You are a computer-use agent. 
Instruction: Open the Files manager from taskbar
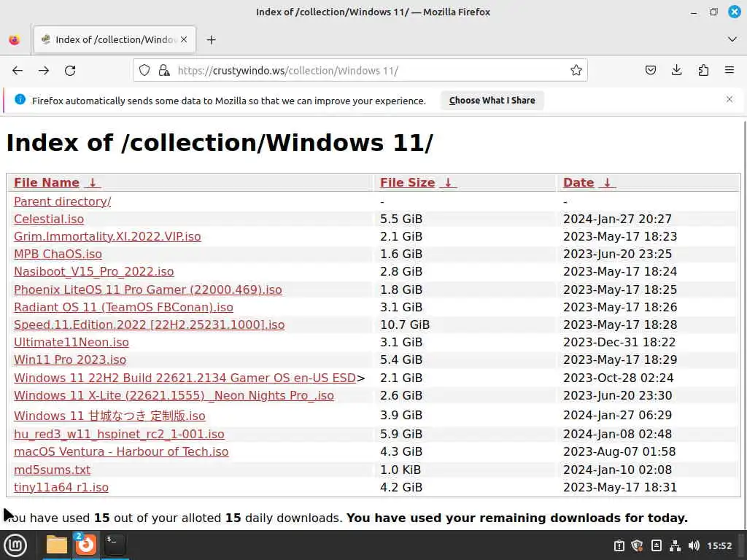click(57, 545)
